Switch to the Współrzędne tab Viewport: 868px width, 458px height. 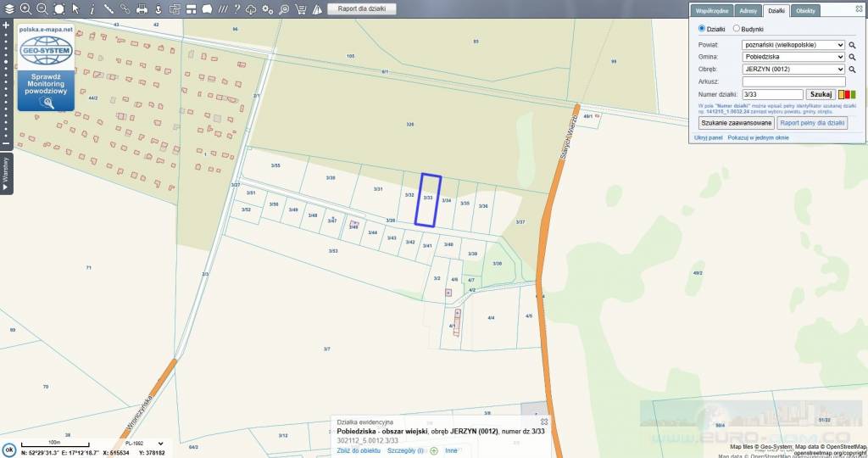point(712,11)
